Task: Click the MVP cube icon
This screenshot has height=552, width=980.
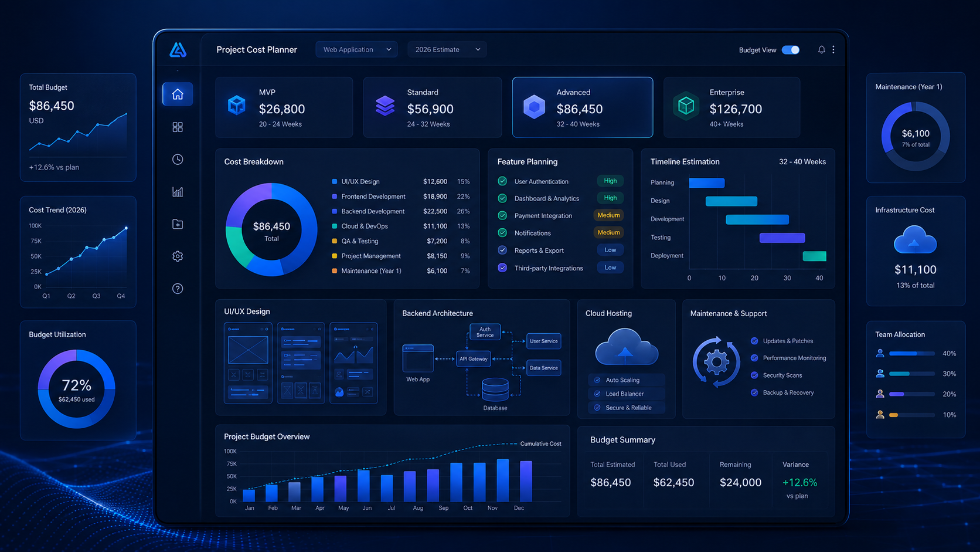Action: [x=237, y=106]
